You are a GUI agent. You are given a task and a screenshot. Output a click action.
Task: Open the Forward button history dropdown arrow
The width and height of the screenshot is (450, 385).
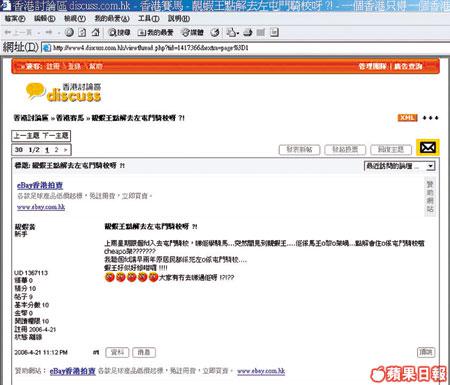[59, 33]
